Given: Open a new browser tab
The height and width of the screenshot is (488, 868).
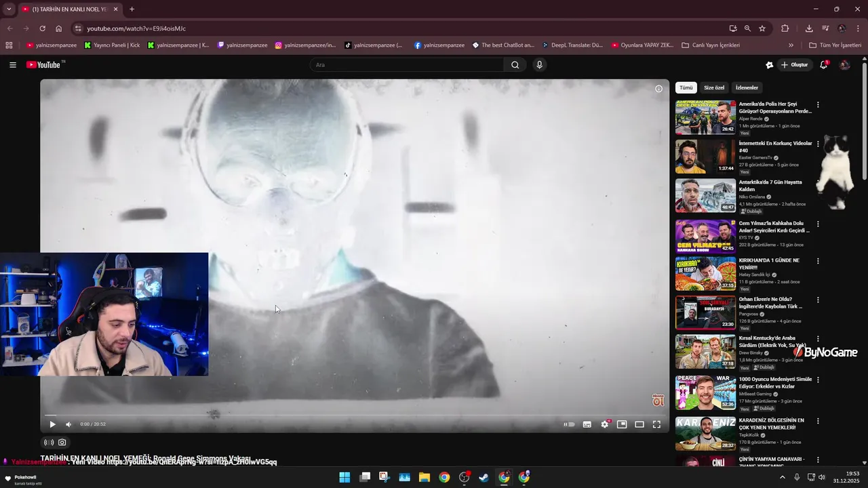Looking at the screenshot, I should pos(132,9).
